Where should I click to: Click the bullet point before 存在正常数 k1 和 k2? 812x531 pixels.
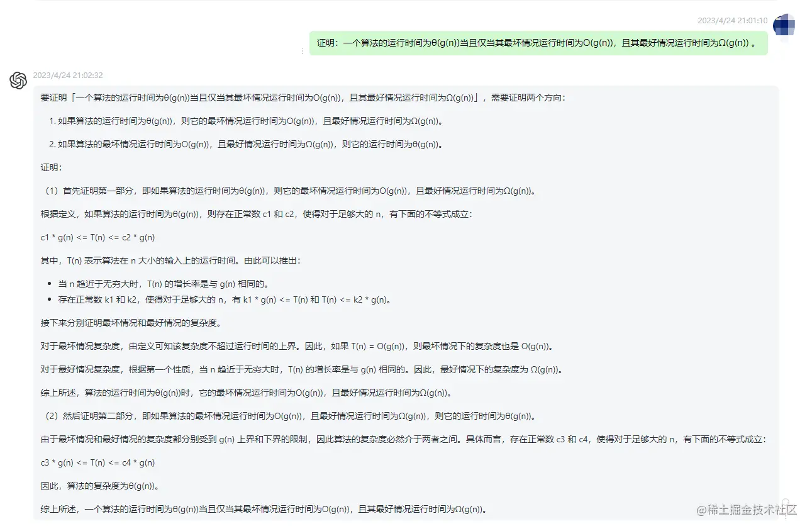[x=48, y=299]
